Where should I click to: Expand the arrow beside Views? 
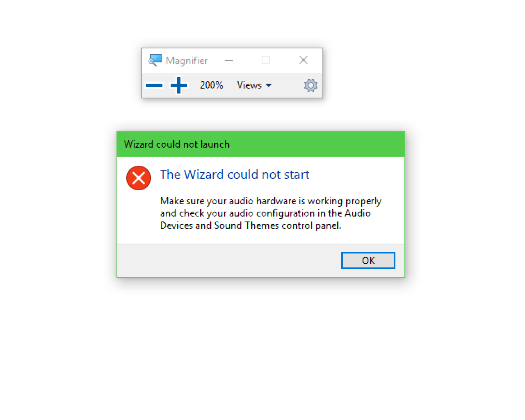(269, 85)
